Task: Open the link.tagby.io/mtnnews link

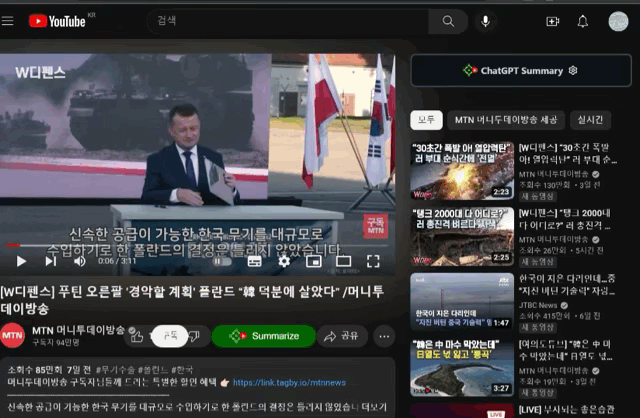Action: pyautogui.click(x=289, y=382)
